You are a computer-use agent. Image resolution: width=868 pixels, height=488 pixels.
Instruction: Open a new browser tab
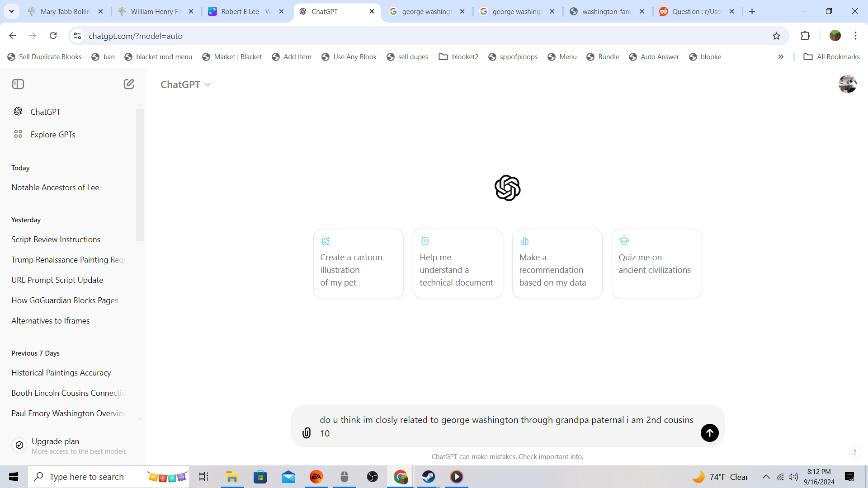pos(752,12)
